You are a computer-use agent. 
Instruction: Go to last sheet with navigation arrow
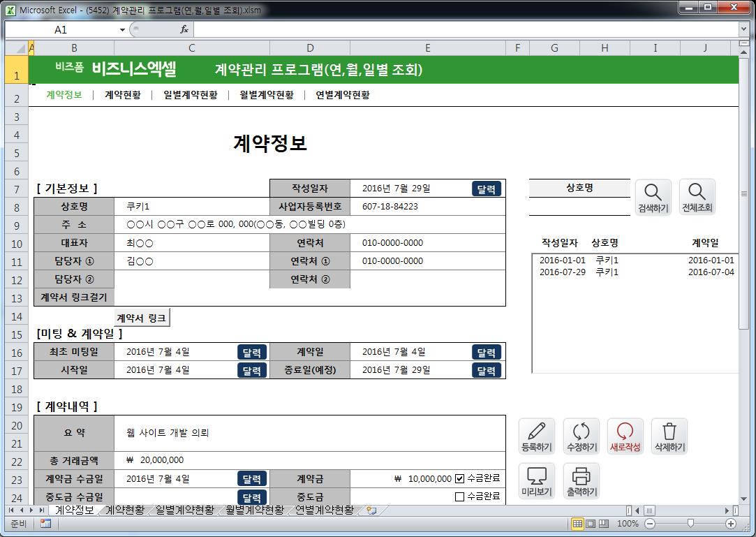[x=41, y=510]
